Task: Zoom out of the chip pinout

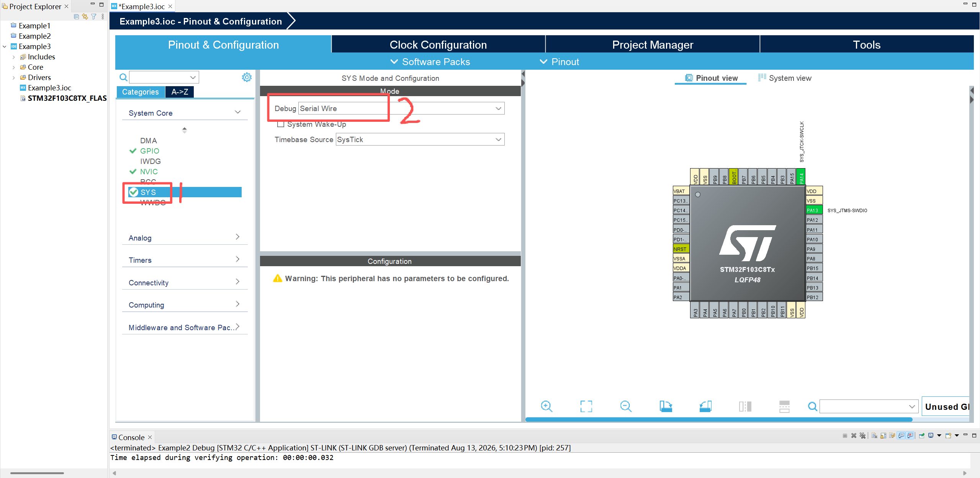Action: [626, 406]
